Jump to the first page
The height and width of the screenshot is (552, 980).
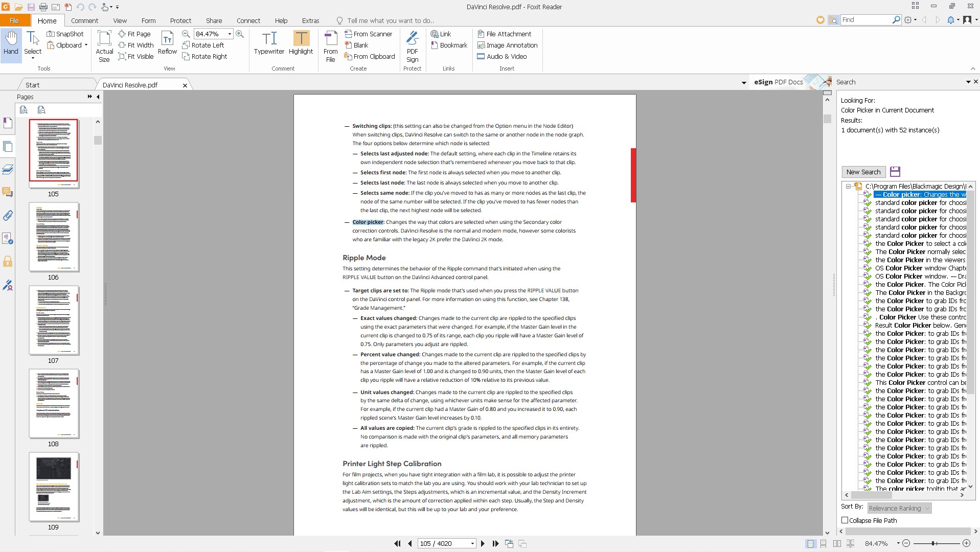pyautogui.click(x=397, y=544)
